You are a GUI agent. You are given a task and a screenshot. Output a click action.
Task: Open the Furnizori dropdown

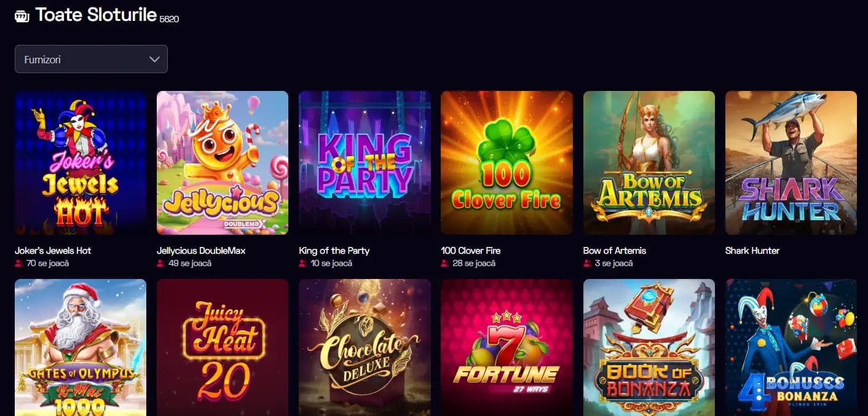(91, 60)
